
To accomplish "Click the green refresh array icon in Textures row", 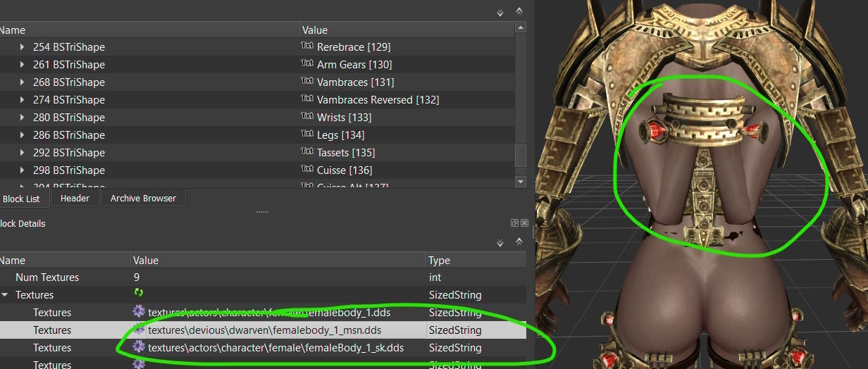I will 139,294.
